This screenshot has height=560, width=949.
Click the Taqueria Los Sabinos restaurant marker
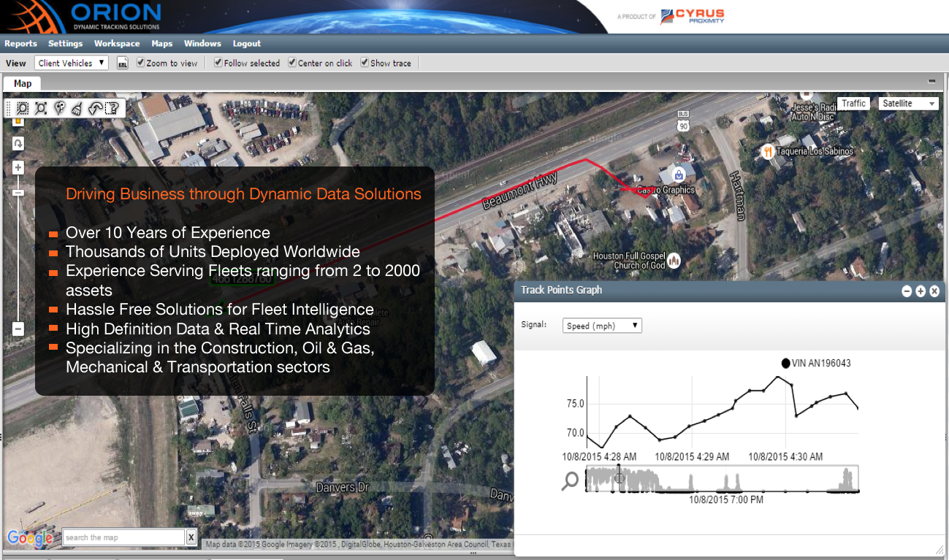767,152
